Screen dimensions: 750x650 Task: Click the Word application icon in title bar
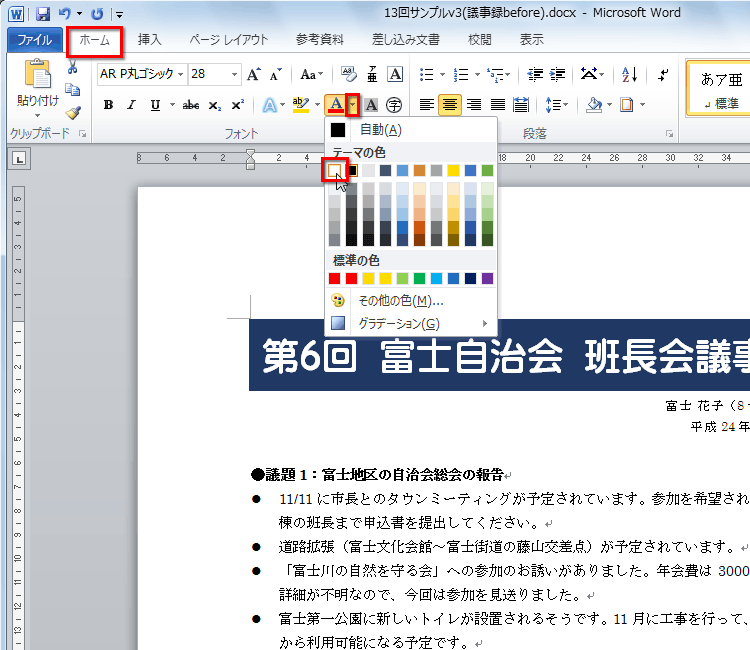[16, 14]
